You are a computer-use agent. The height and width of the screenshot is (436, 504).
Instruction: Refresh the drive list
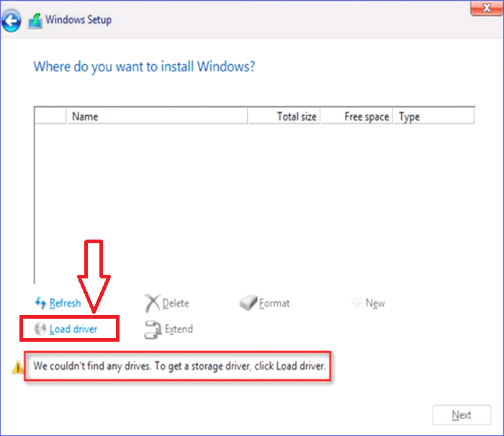click(x=65, y=303)
